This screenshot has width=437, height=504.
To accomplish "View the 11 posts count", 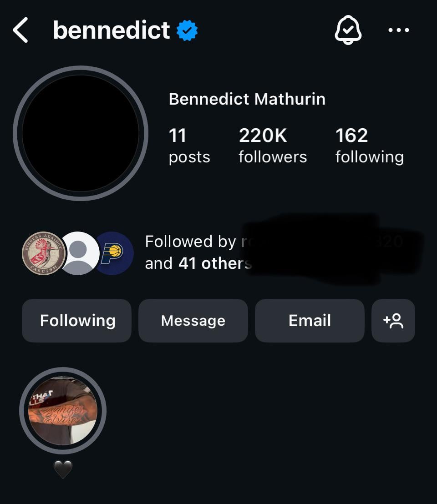I will tap(189, 146).
